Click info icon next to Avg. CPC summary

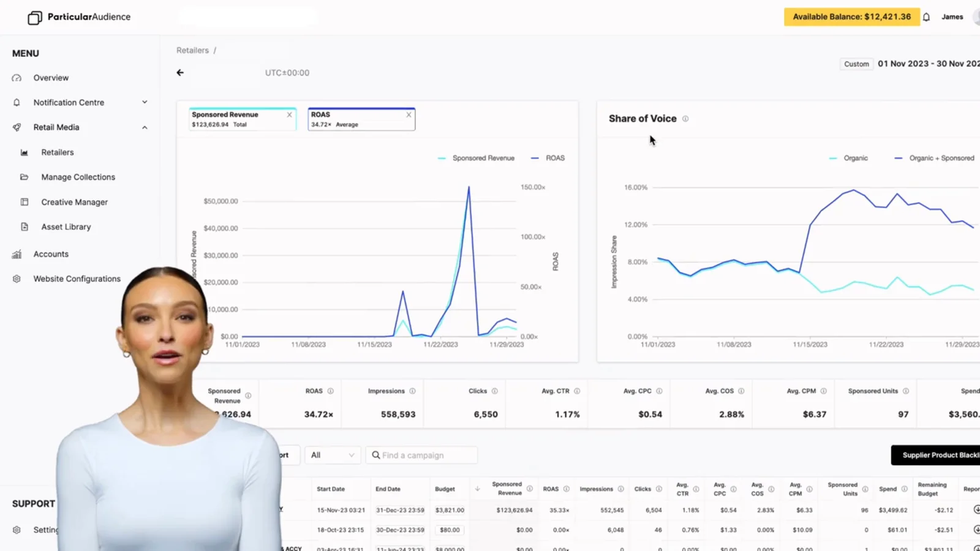659,391
